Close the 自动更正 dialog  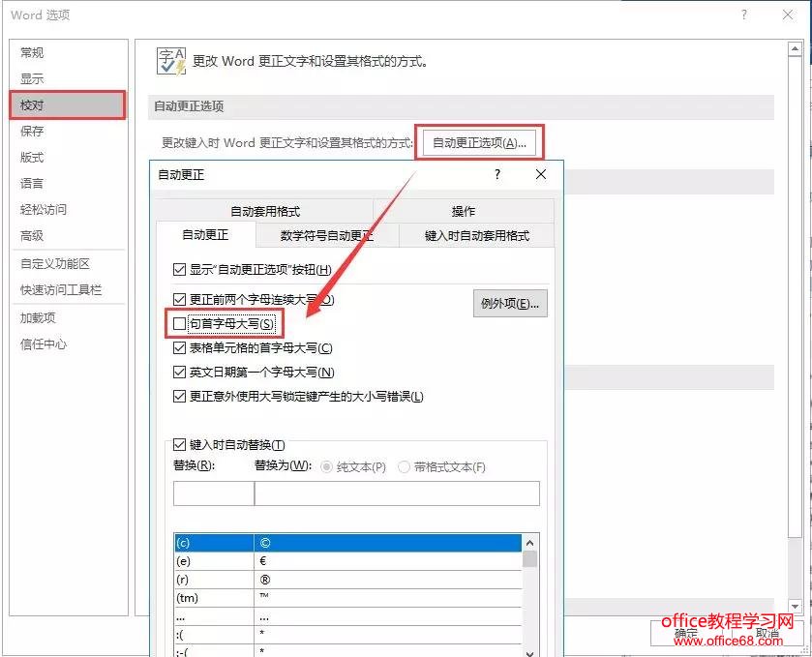coord(541,174)
